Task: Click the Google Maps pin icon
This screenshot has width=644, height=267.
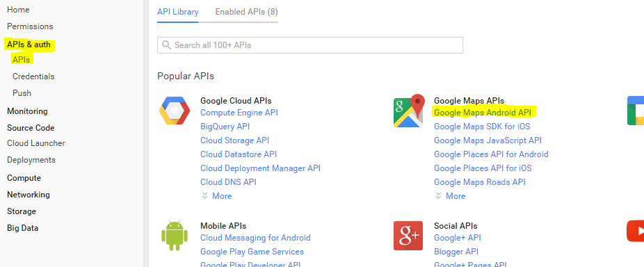Action: [x=409, y=111]
